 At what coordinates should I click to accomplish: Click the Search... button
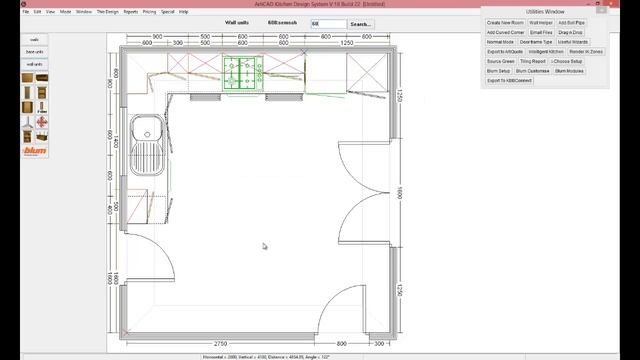[x=360, y=24]
